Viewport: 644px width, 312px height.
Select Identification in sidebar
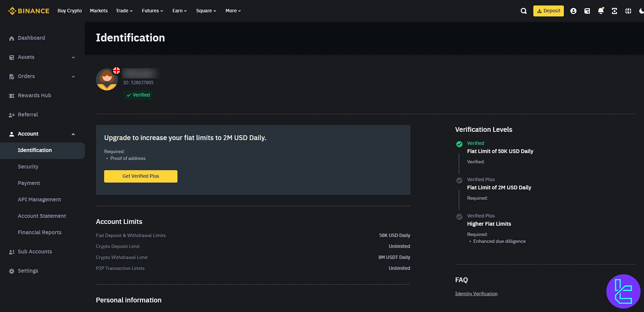point(42,151)
